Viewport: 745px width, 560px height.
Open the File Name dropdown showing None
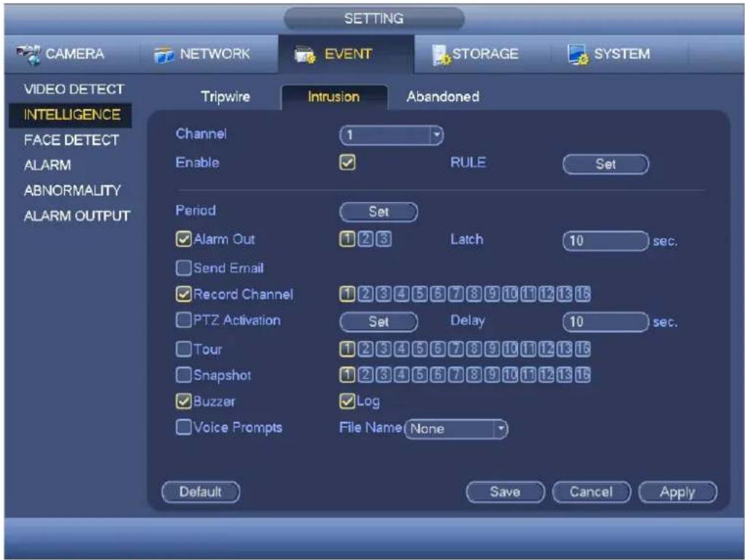pos(455,429)
